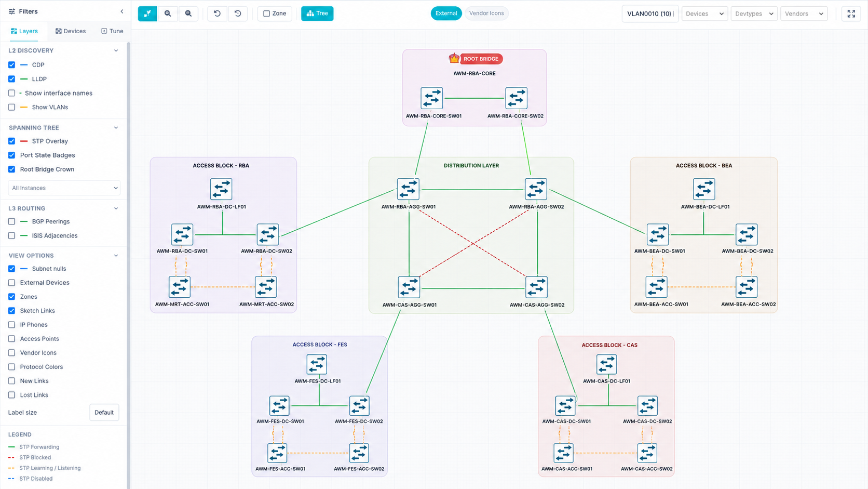Screen dimensions: 868x489
Task: Select the AWM-BEA-ACC-SW02 switch icon
Action: (x=747, y=287)
